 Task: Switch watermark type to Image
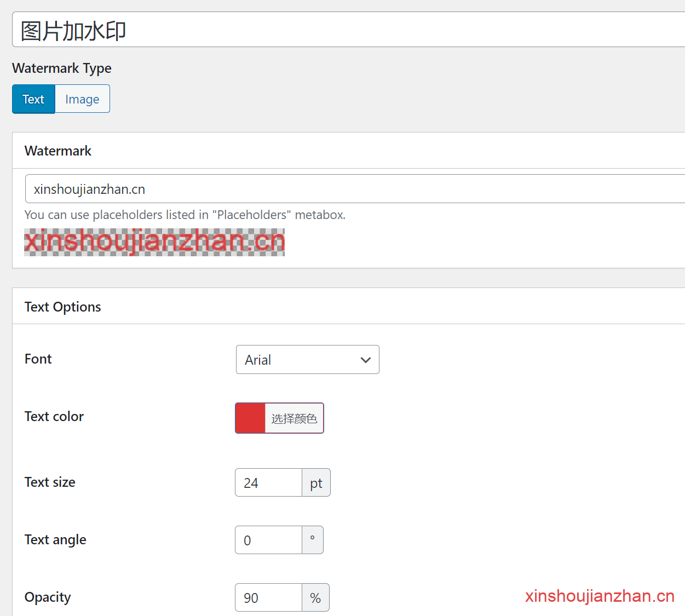coord(82,99)
